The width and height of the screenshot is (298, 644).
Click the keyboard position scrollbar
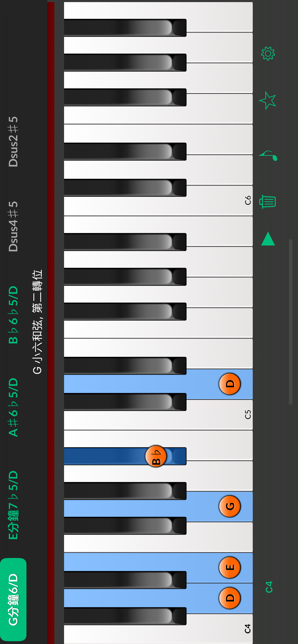pyautogui.click(x=291, y=322)
